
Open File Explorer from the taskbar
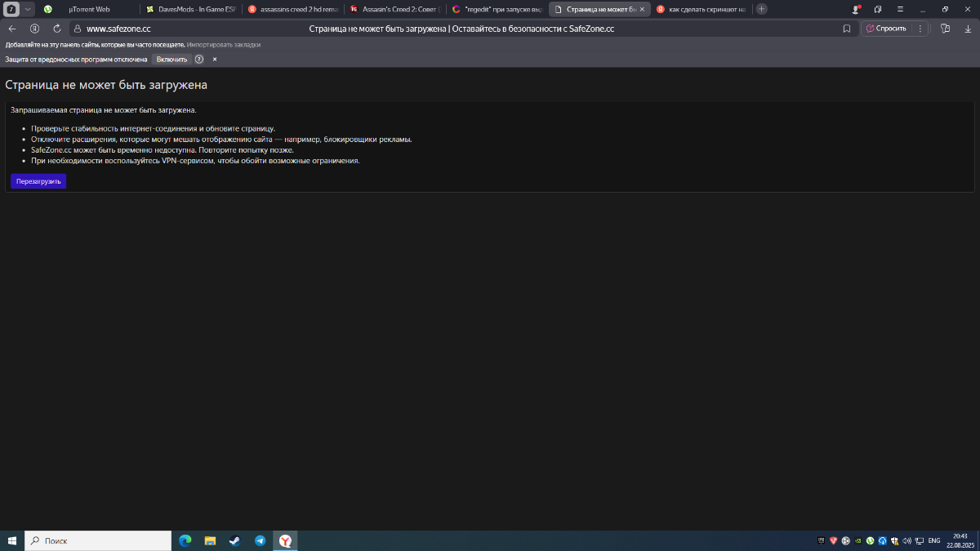coord(210,540)
